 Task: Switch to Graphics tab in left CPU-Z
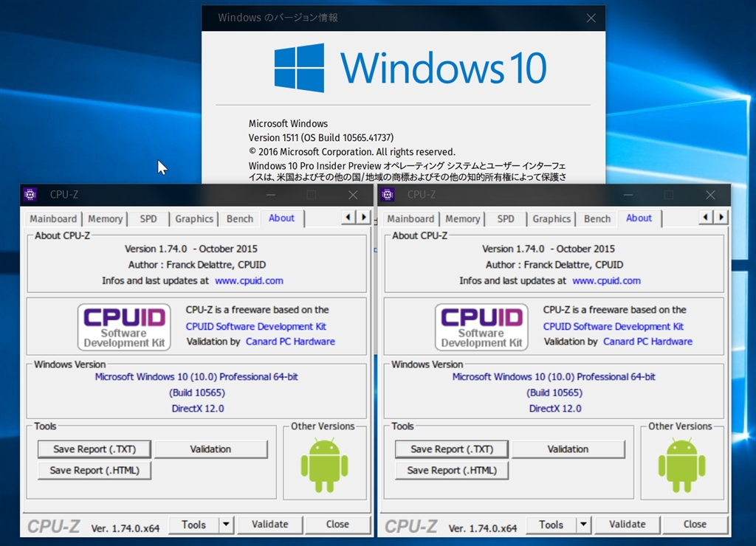[x=194, y=219]
